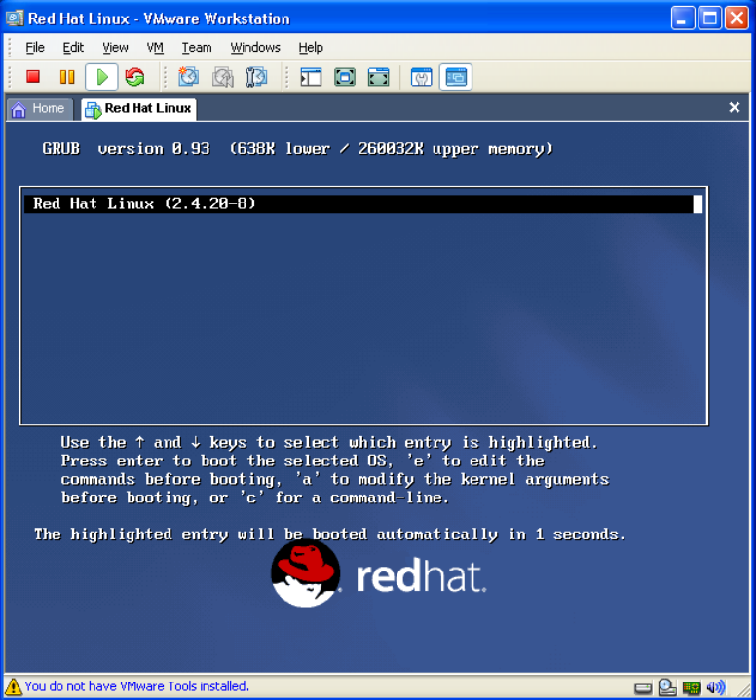The image size is (756, 700).
Task: Reset the virtual machine
Action: tap(134, 77)
